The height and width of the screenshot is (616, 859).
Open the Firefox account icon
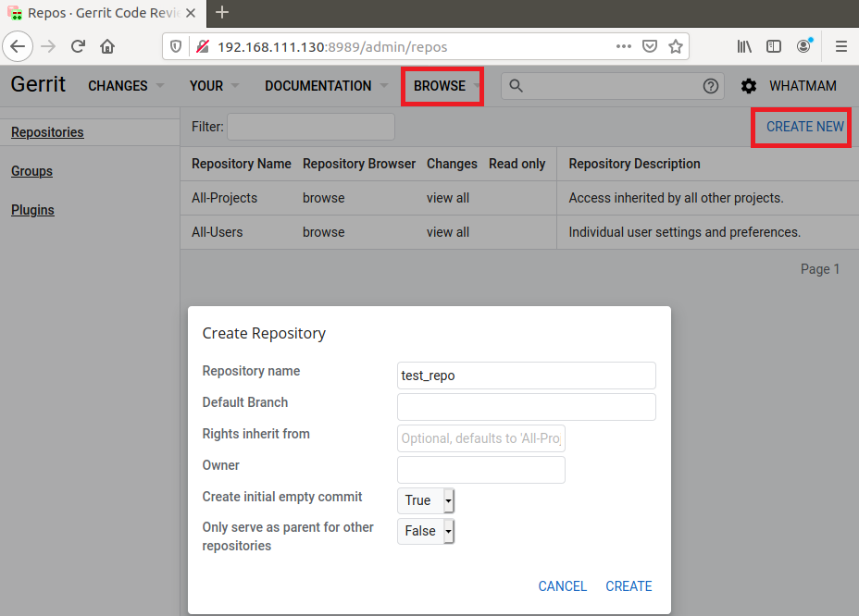[803, 46]
